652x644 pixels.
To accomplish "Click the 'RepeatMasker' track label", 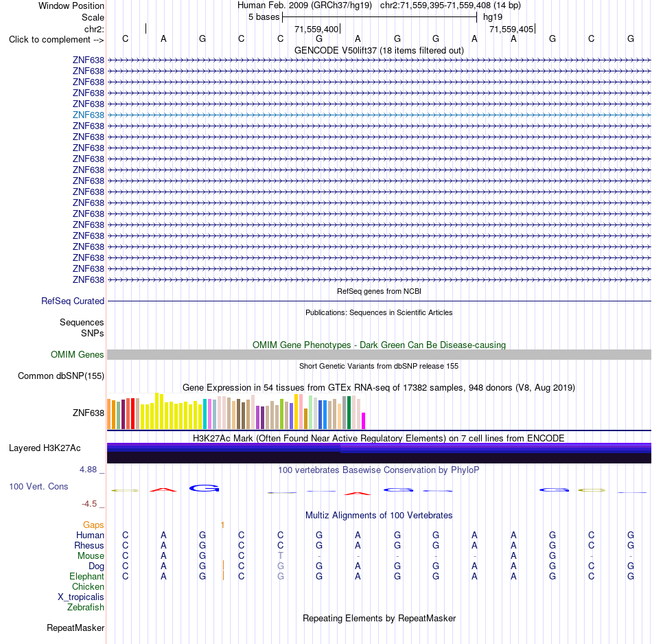I will [x=75, y=628].
